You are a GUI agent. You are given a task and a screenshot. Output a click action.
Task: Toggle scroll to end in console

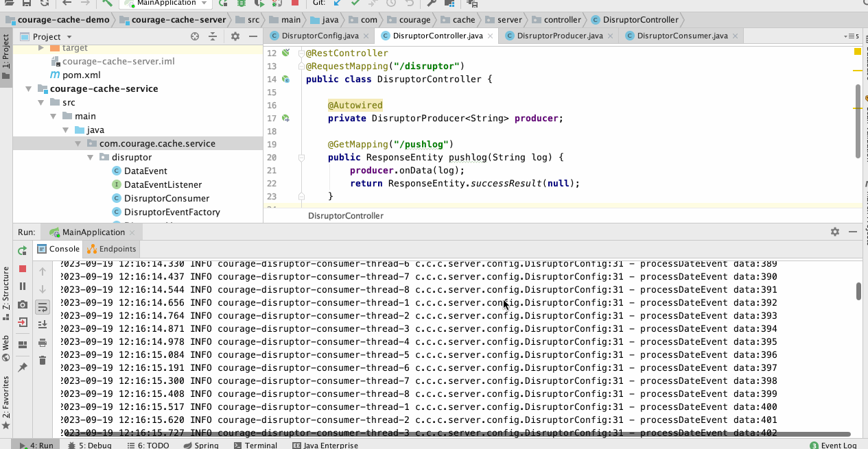click(43, 325)
